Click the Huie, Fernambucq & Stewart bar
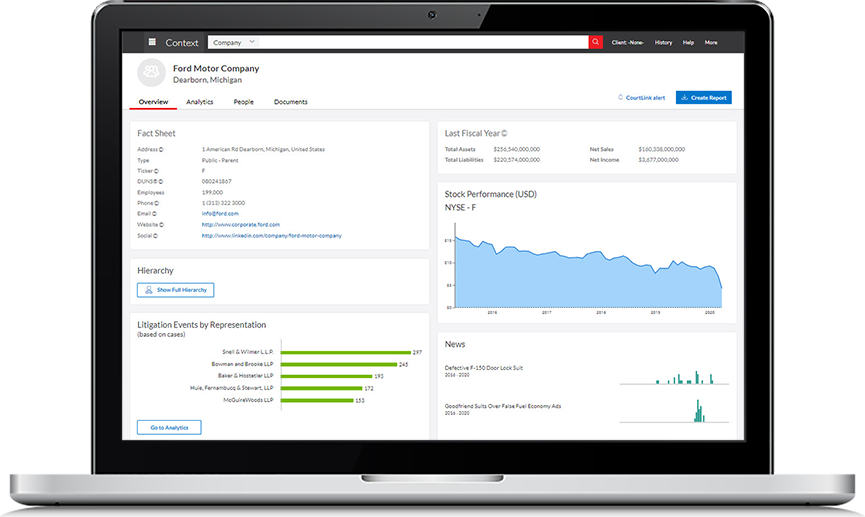Image resolution: width=865 pixels, height=517 pixels. coord(322,388)
